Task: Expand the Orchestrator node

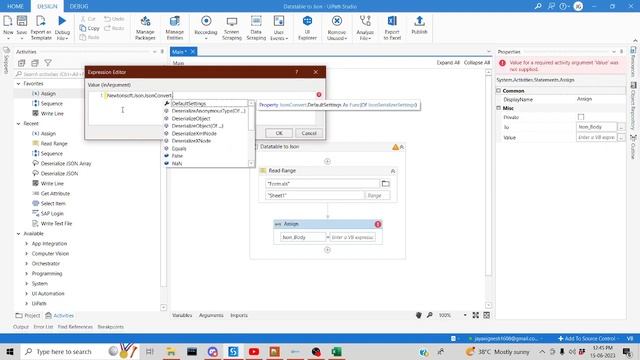Action: pyautogui.click(x=27, y=264)
